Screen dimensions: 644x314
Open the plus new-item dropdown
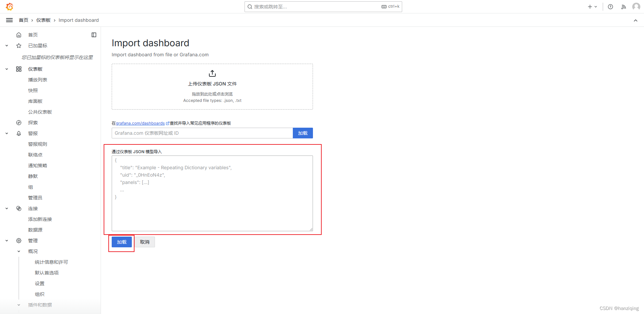point(592,7)
